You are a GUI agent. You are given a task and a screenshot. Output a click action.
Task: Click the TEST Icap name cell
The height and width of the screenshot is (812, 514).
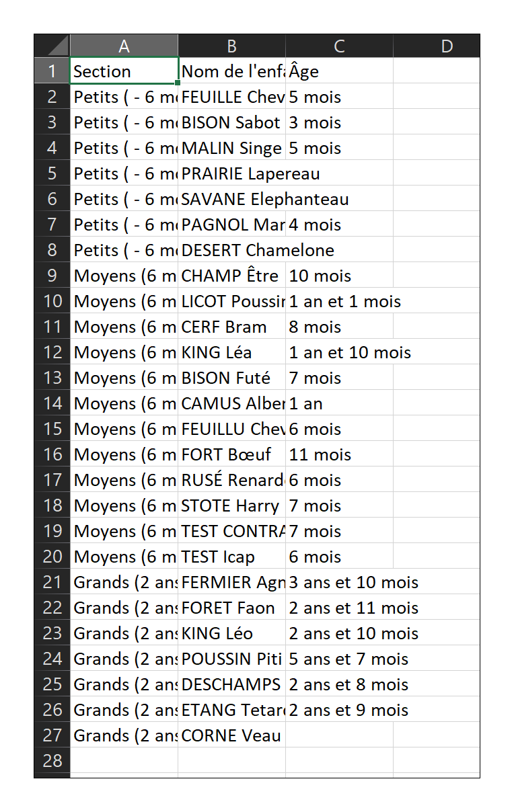[x=231, y=557]
